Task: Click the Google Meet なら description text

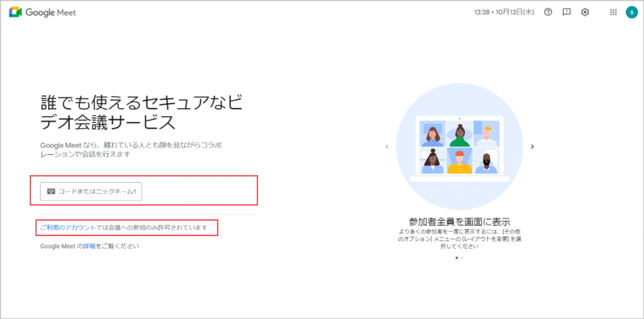Action: pos(131,149)
